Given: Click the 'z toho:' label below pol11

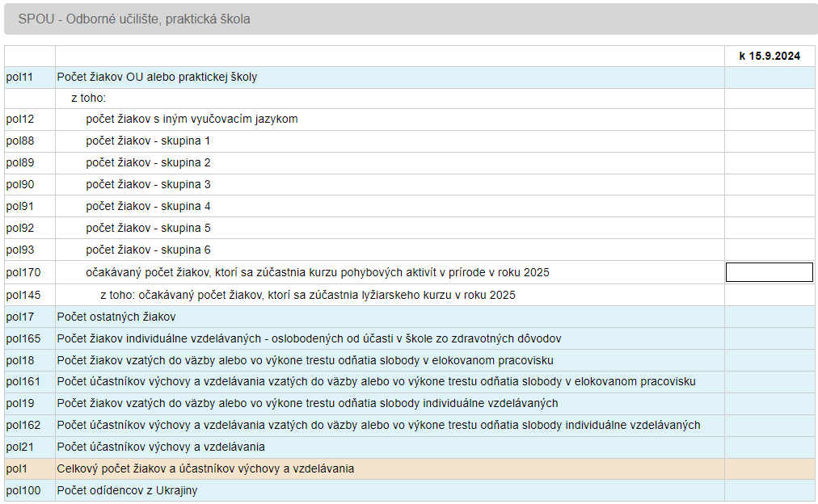Looking at the screenshot, I should coord(89,98).
